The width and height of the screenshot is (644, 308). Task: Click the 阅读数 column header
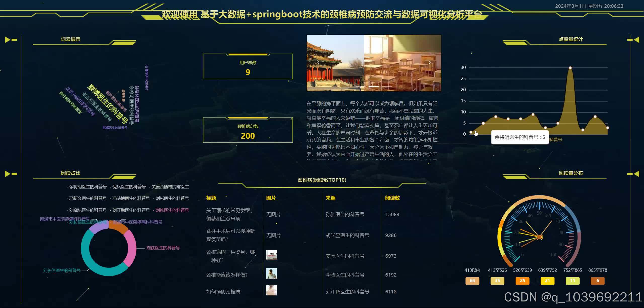coord(392,198)
